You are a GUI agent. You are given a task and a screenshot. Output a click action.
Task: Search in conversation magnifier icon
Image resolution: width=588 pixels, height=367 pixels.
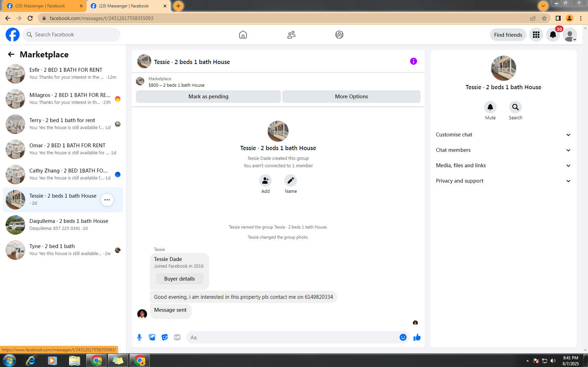[516, 107]
